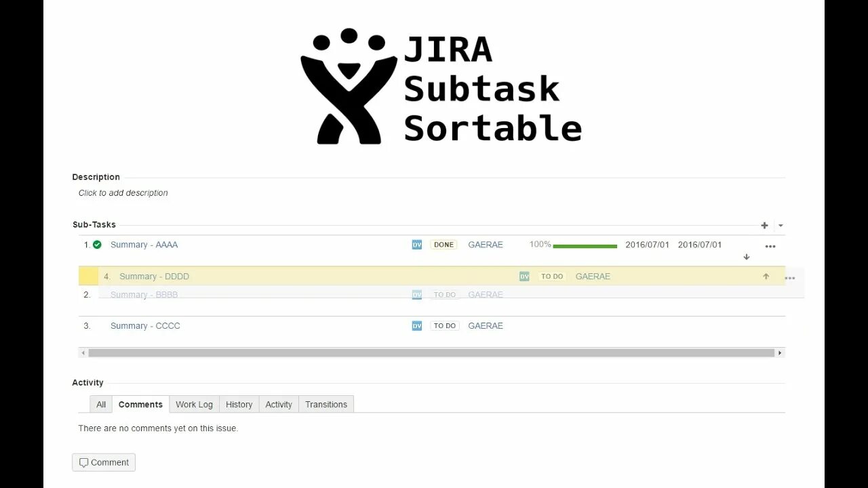868x488 pixels.
Task: Open the Sub-Tasks options dropdown arrow
Action: (x=781, y=226)
